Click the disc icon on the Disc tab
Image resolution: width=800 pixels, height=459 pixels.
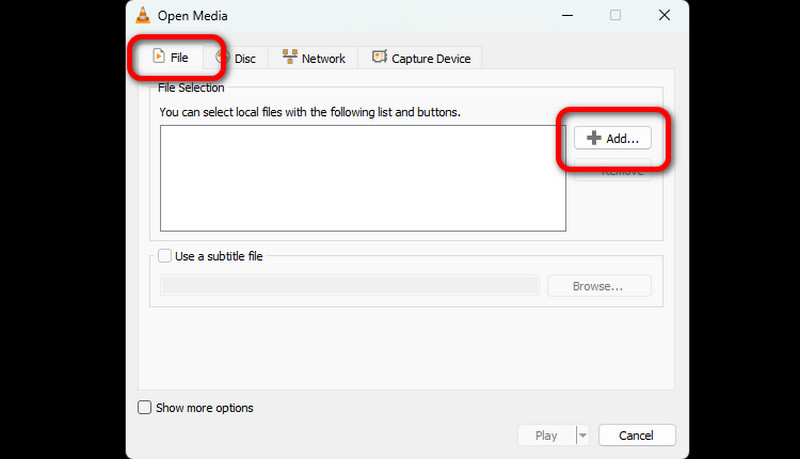(222, 58)
